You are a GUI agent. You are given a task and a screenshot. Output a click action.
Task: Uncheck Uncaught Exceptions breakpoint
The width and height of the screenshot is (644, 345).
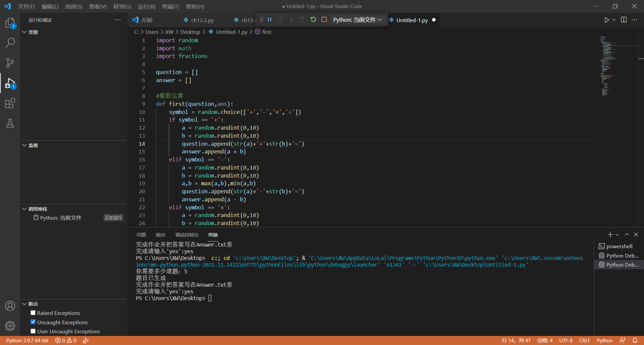point(33,322)
